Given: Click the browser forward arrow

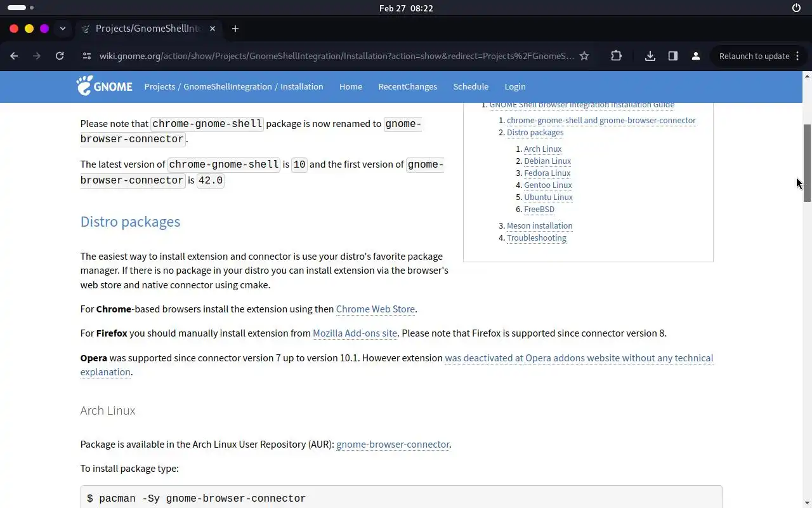Looking at the screenshot, I should [37, 56].
